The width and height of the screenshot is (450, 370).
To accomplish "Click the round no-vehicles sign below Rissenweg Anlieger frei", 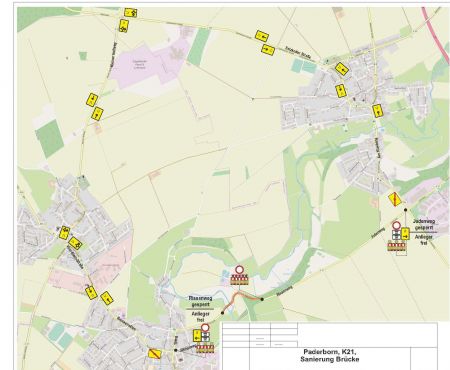I will click(205, 328).
